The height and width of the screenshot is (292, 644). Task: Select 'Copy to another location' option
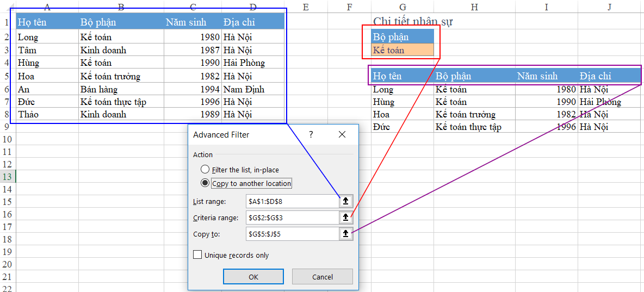205,183
